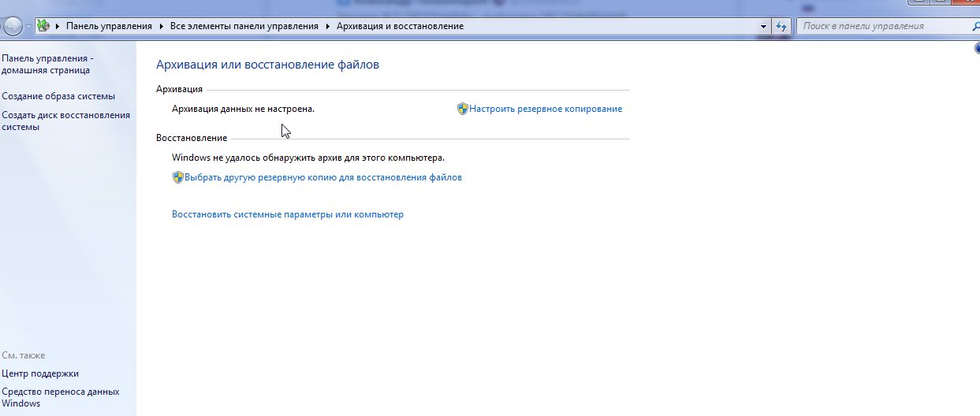Open the recent pages dropdown arrow
Screen dimensions: 980x416
pos(29,27)
